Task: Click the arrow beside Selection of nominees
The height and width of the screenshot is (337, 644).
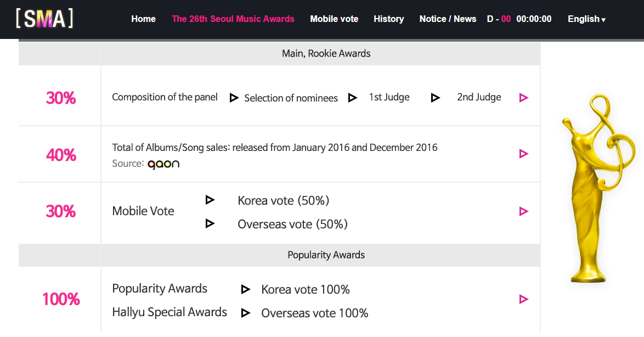Action: pos(352,97)
